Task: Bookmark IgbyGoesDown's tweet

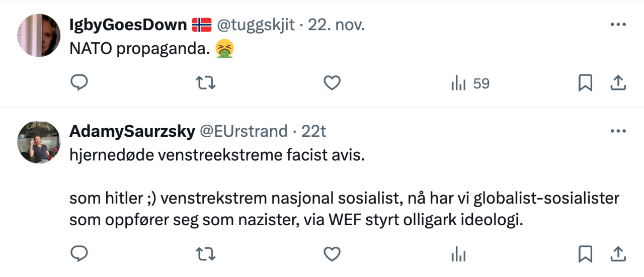Action: tap(585, 83)
